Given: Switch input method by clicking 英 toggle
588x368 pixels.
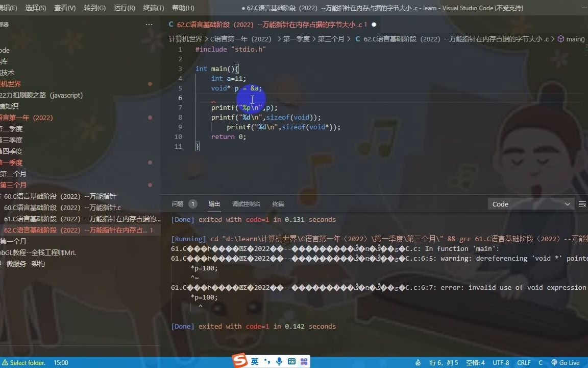Looking at the screenshot, I should 254,362.
